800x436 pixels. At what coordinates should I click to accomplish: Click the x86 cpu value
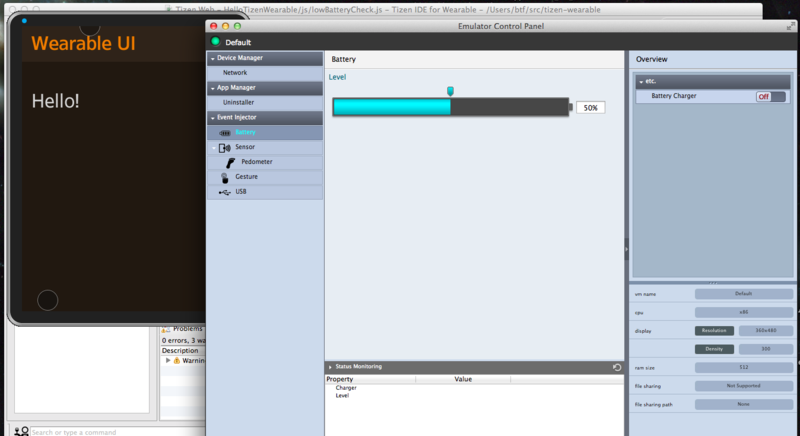(x=743, y=312)
